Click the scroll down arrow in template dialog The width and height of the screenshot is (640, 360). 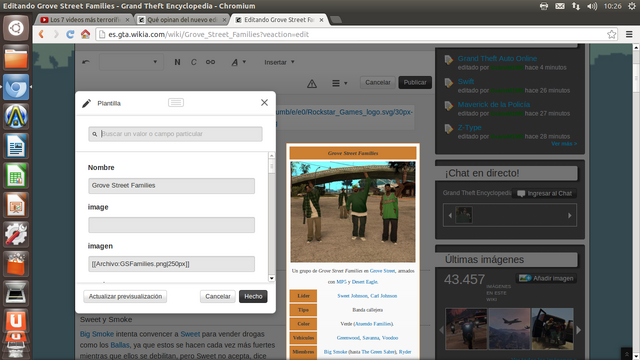[271, 278]
